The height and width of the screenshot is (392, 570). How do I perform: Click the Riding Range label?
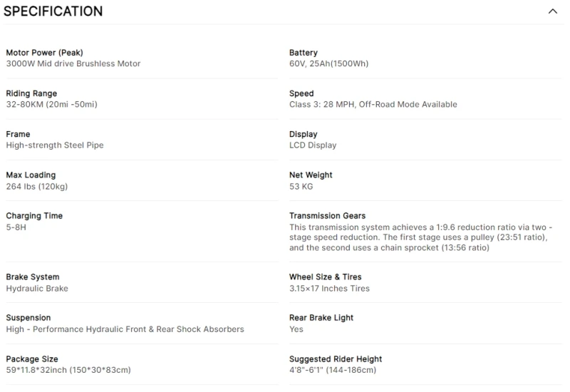(31, 93)
